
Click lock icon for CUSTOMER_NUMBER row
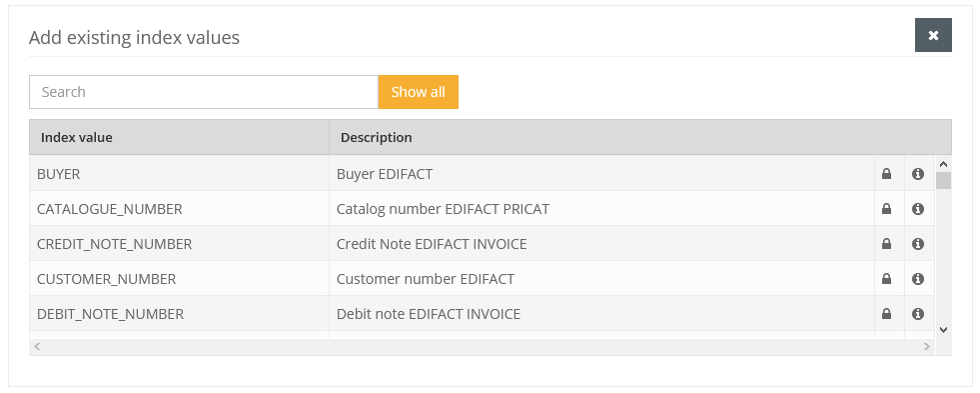[886, 278]
